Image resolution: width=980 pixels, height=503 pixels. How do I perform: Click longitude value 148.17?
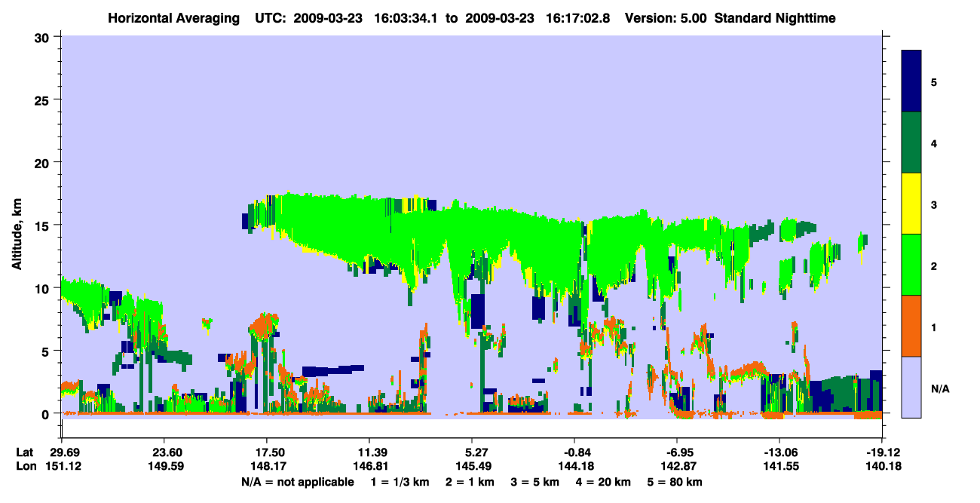[267, 466]
